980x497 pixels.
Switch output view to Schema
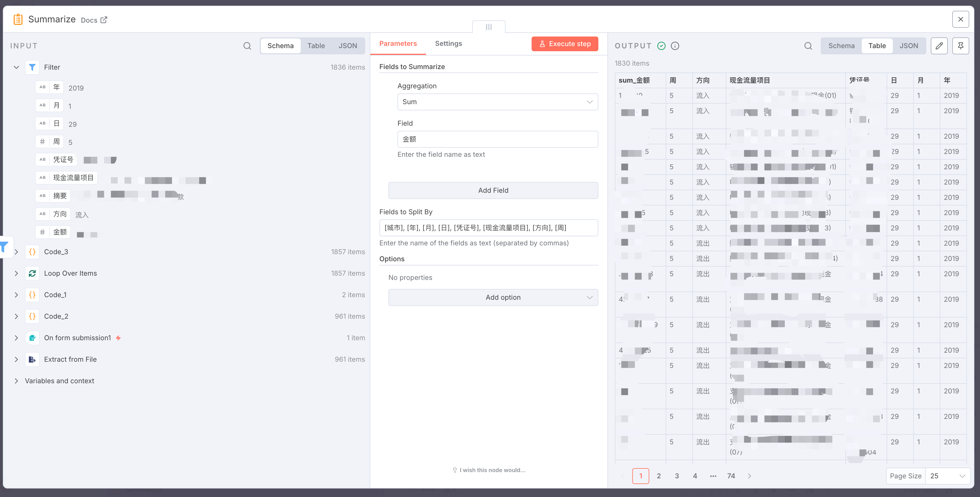click(x=841, y=46)
